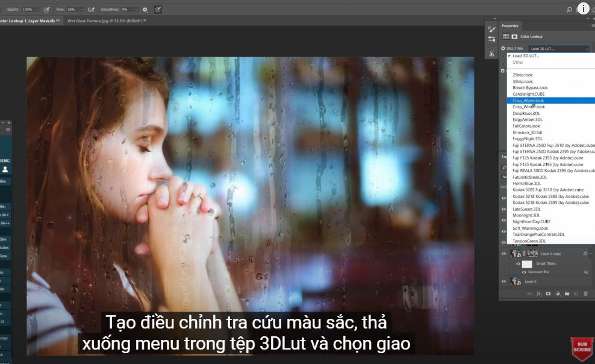Viewport: 595px width, 364px height.
Task: Click the Add layer mask icon
Action: [548, 294]
